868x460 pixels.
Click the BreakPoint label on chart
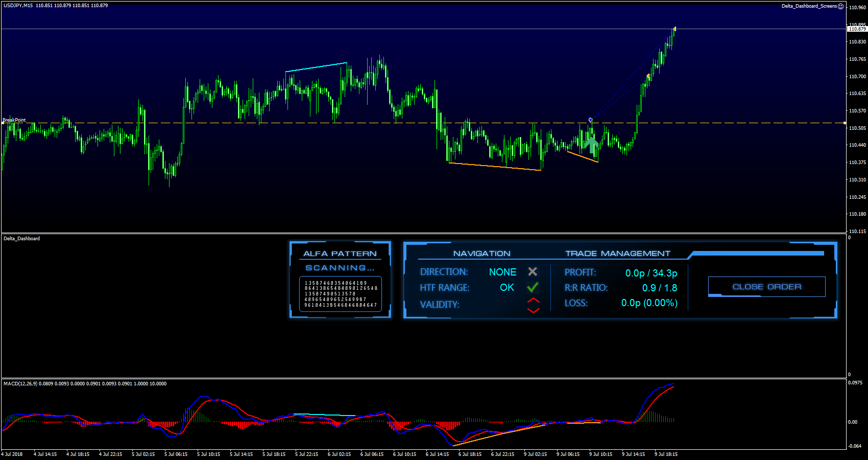(x=14, y=120)
